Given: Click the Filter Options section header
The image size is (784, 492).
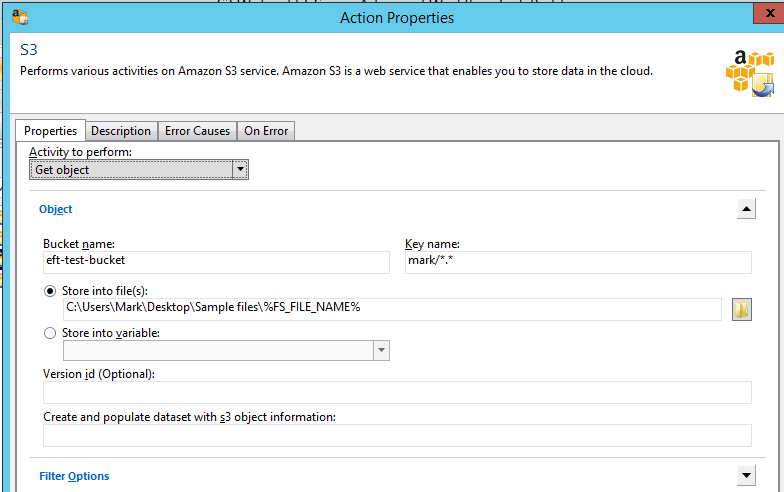Looking at the screenshot, I should (x=74, y=476).
